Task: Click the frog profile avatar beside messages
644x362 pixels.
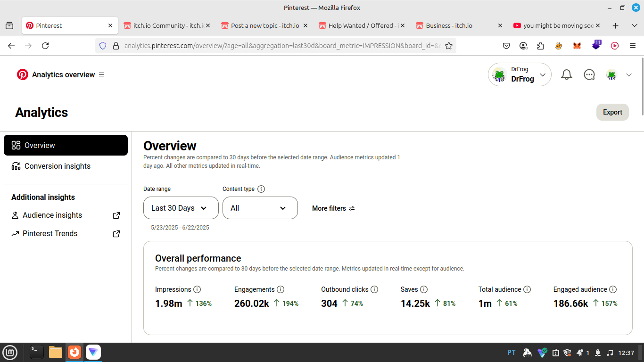Action: tap(611, 74)
